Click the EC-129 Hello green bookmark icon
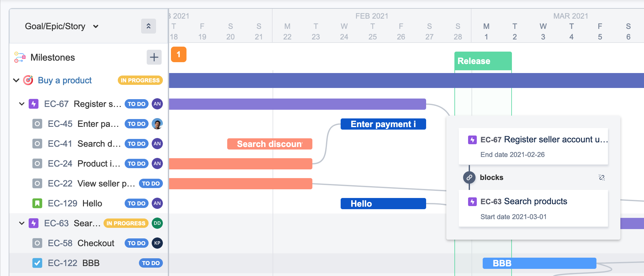Screen dimensions: 644x276 [37, 203]
